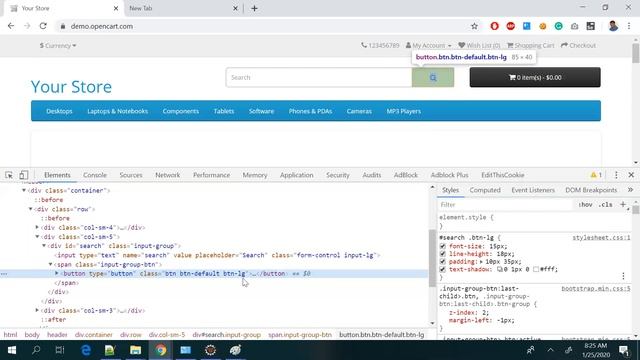Viewport: 640px width, 360px height.
Task: Activate the DevTools inspect element picker
Action: click(x=9, y=175)
